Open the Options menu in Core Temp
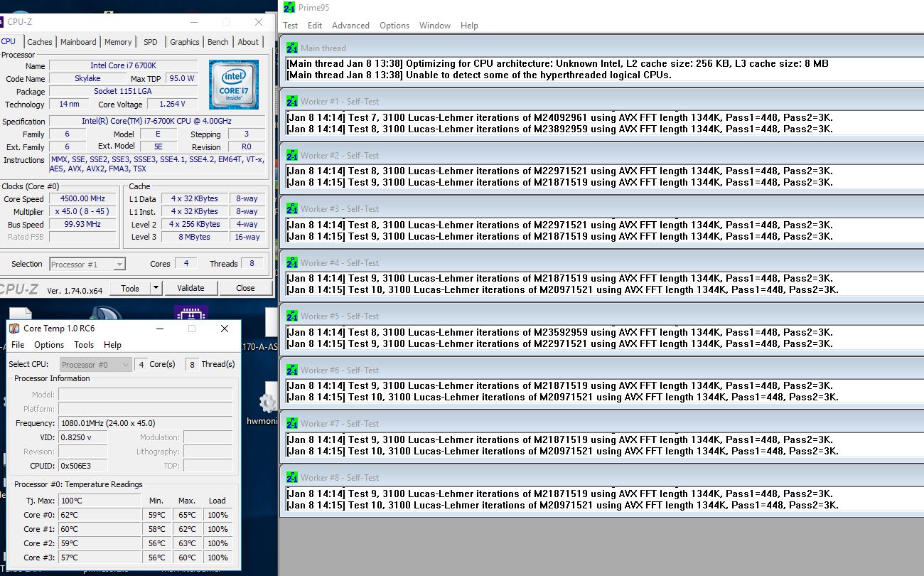 coord(49,345)
